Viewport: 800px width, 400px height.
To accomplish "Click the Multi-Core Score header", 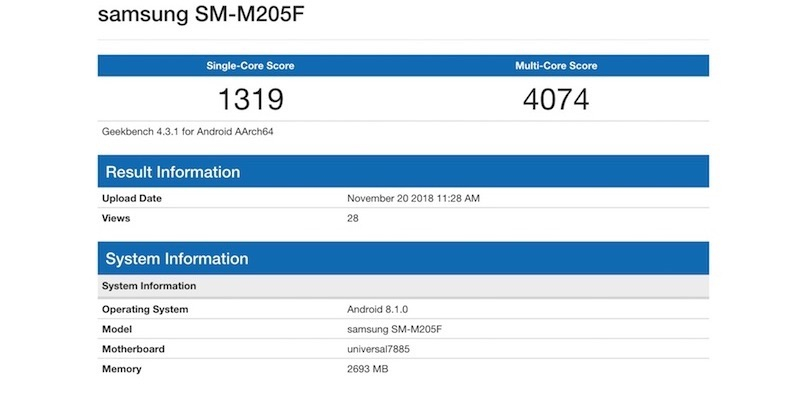I will tap(556, 66).
